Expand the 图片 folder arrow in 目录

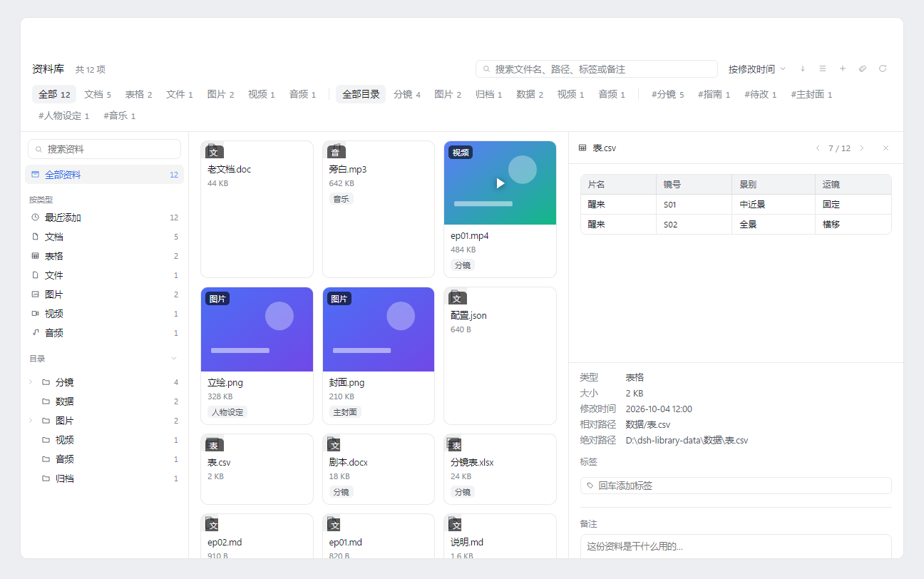(x=31, y=421)
